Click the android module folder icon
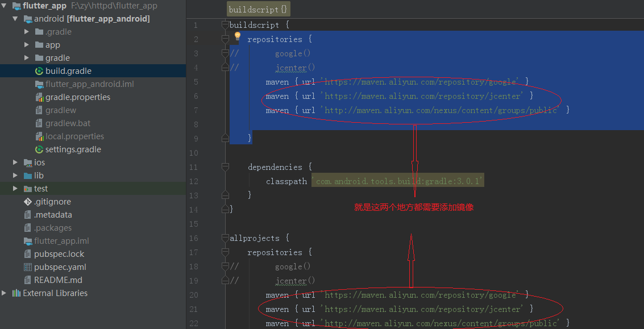The image size is (644, 329). coord(28,19)
